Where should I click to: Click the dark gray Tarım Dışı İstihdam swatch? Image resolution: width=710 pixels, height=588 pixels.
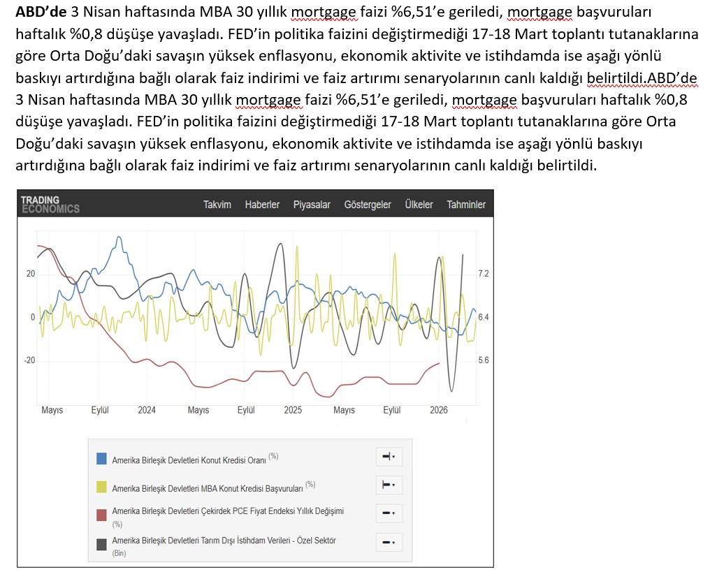pos(102,543)
